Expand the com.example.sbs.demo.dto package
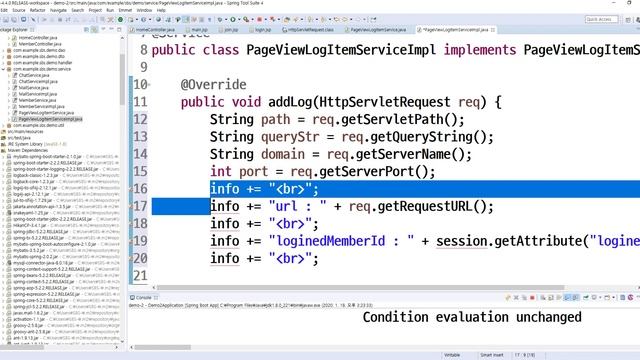This screenshot has height=360, width=640. click(3, 56)
